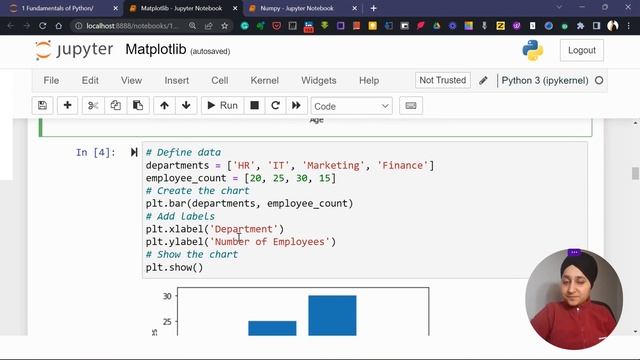Go to the browser home page
The image size is (640, 360).
(59, 26)
